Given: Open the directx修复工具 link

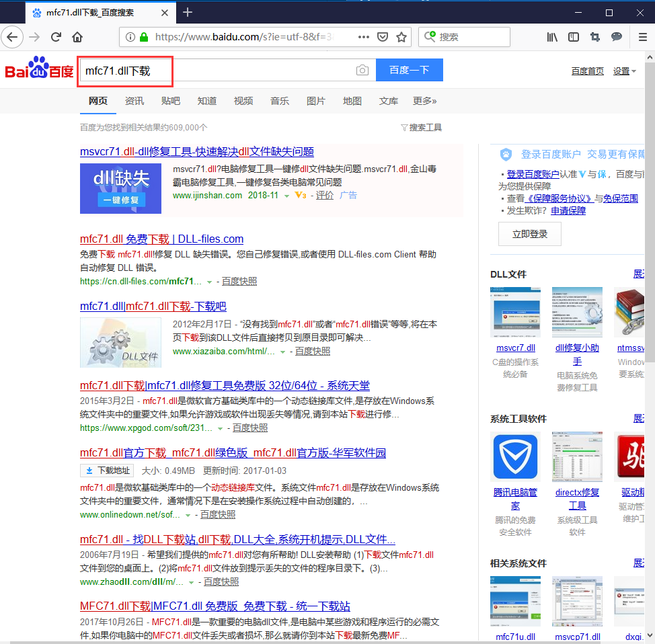Looking at the screenshot, I should pos(577,499).
